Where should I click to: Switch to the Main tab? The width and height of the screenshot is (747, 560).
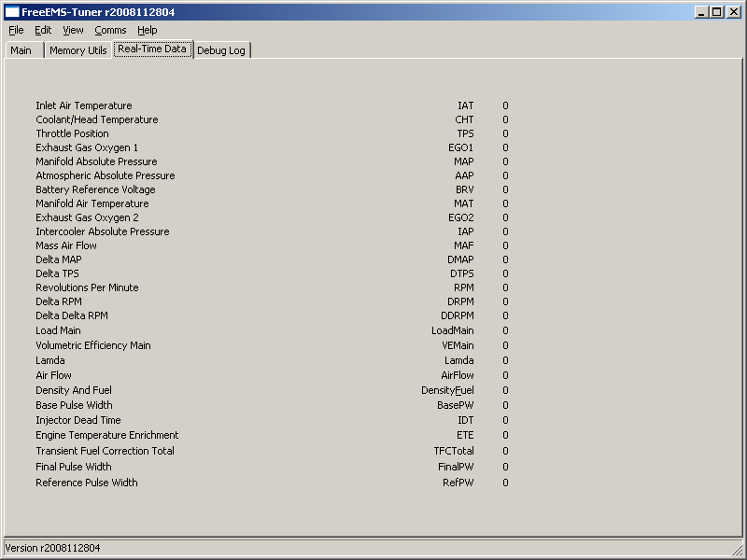[x=21, y=50]
